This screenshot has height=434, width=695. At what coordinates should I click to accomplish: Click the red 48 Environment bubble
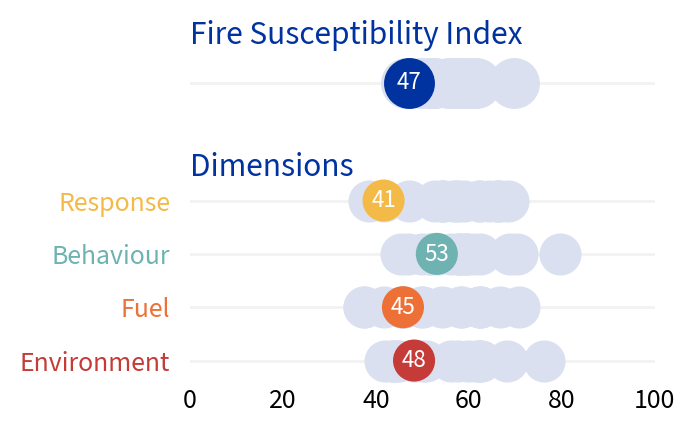pyautogui.click(x=413, y=360)
